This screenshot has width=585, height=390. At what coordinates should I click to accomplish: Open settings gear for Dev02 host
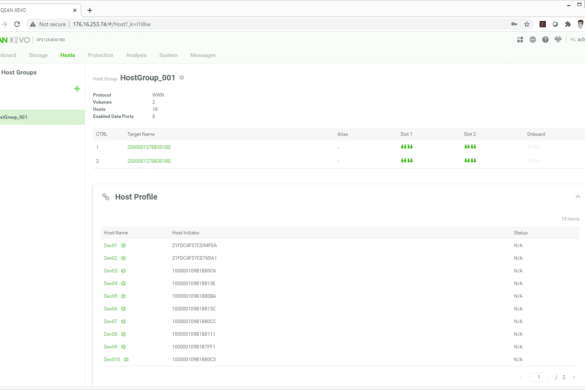tap(123, 258)
